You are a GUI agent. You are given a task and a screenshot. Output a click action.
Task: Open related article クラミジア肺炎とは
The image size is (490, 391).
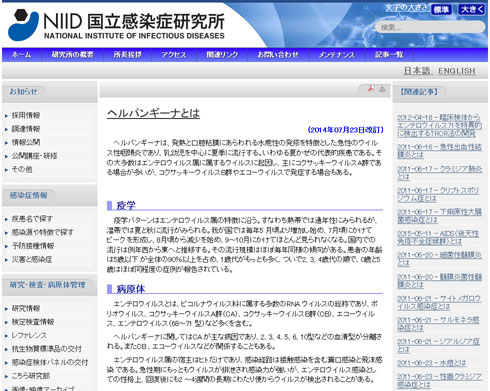pyautogui.click(x=439, y=173)
